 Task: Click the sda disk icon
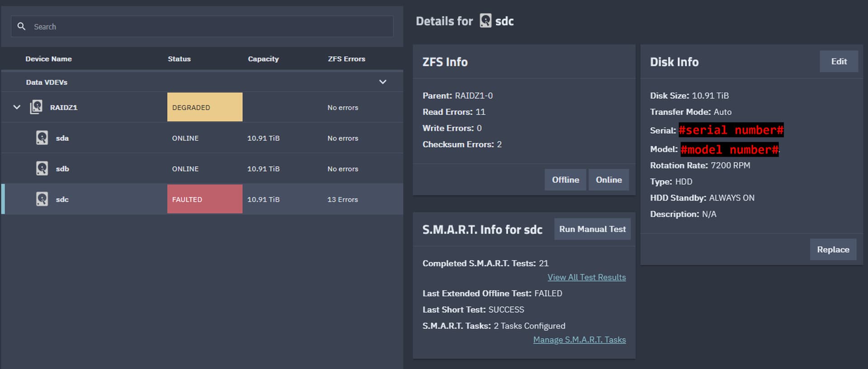(42, 138)
